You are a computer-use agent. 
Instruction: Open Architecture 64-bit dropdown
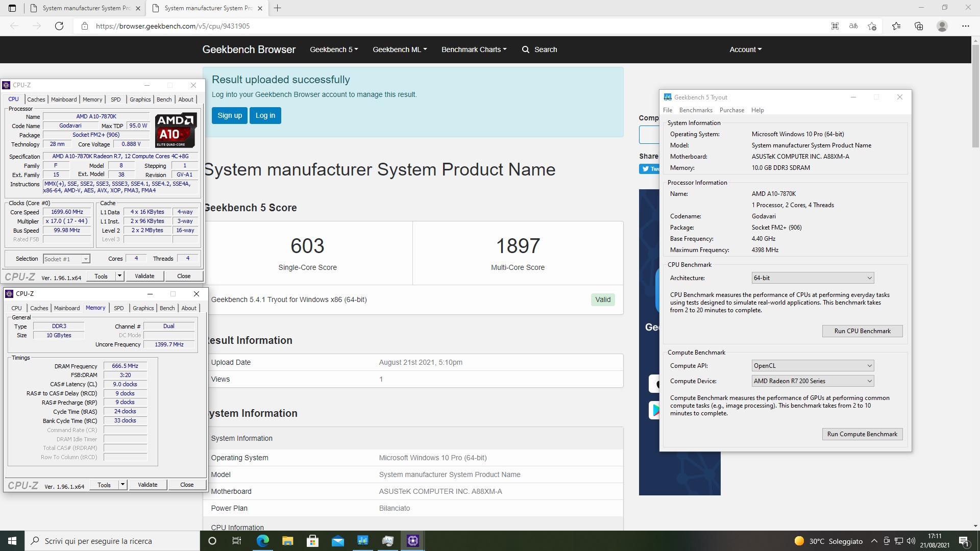pos(813,278)
